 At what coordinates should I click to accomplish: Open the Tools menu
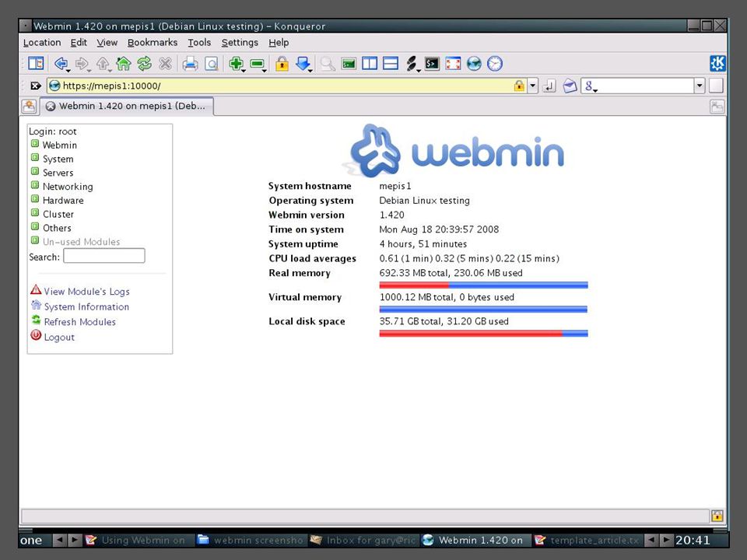coord(199,42)
